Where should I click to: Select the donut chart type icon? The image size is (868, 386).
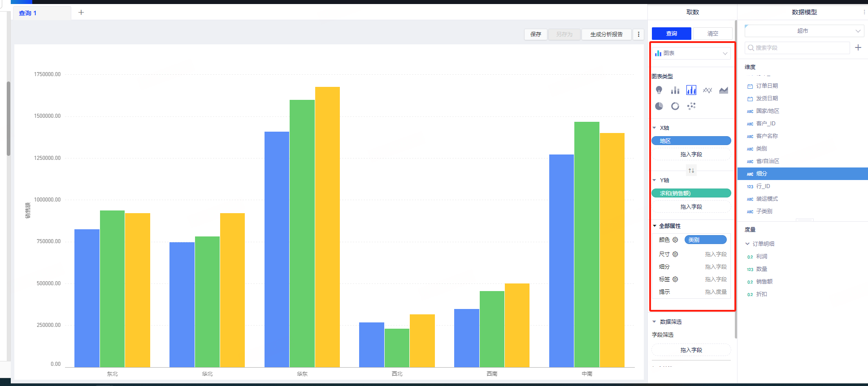[x=675, y=106]
